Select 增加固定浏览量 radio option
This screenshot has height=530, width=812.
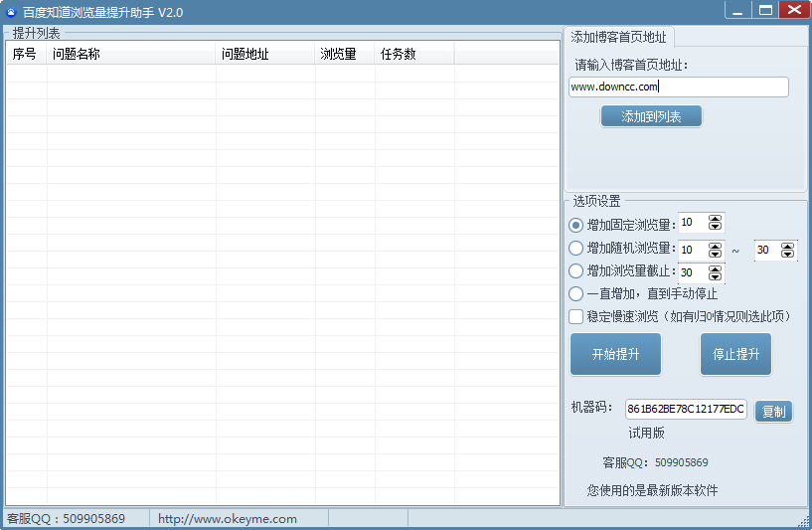(x=575, y=225)
